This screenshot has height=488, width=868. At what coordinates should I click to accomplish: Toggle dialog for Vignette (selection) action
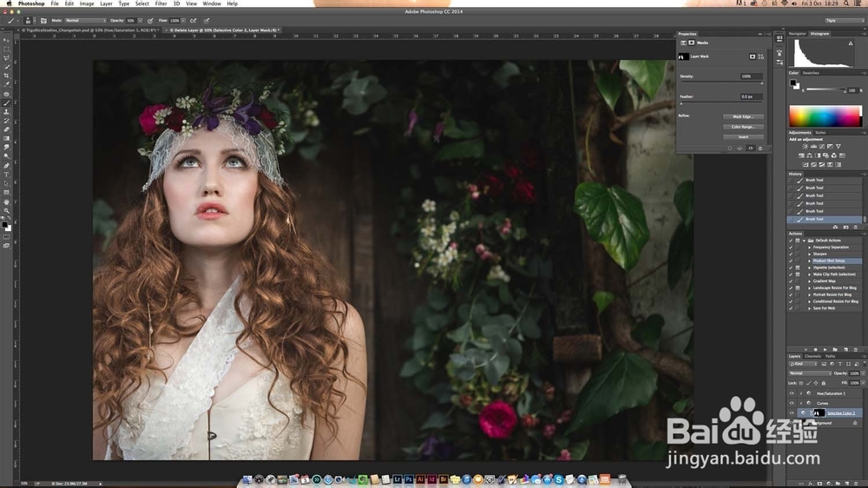[798, 267]
